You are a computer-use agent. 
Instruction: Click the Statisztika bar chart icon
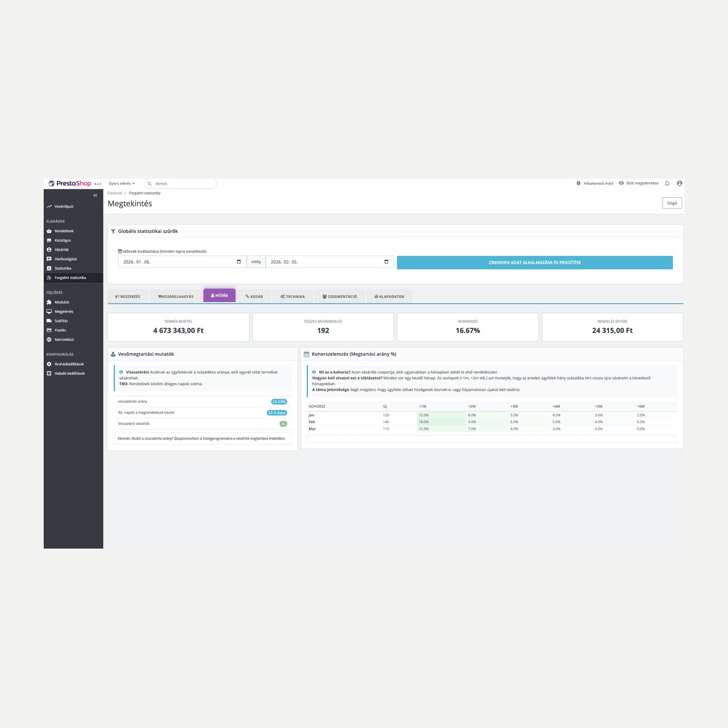[49, 268]
